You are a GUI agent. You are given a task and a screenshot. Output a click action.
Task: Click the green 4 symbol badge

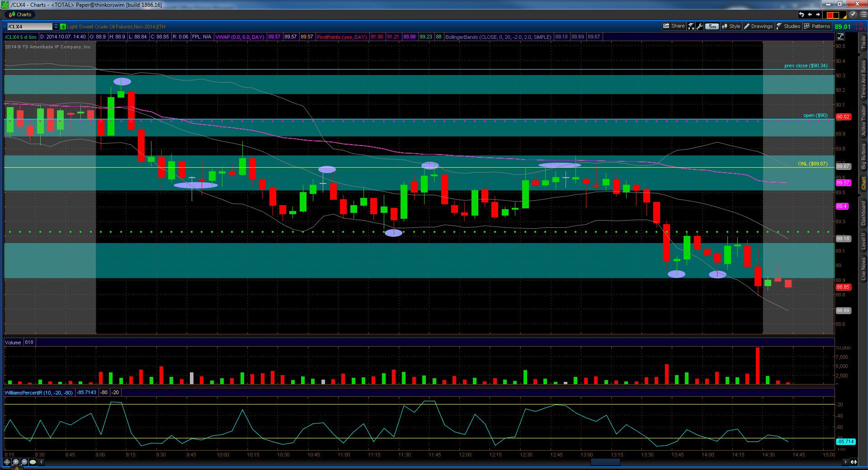pos(63,27)
